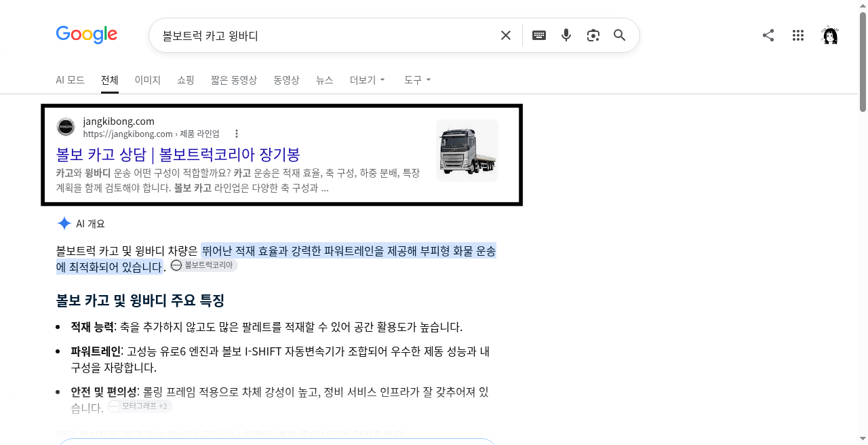Click the page vertical scrollbar thumb
This screenshot has width=868, height=445.
click(863, 61)
